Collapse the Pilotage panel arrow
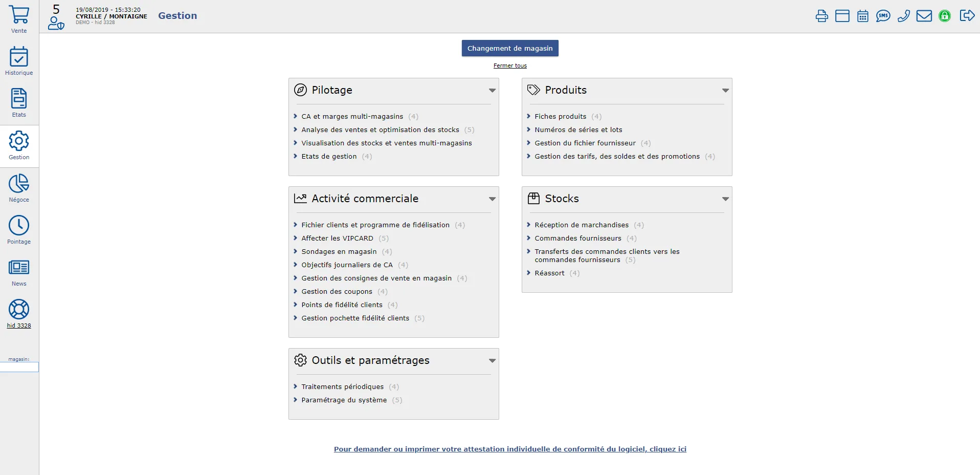 (x=492, y=91)
